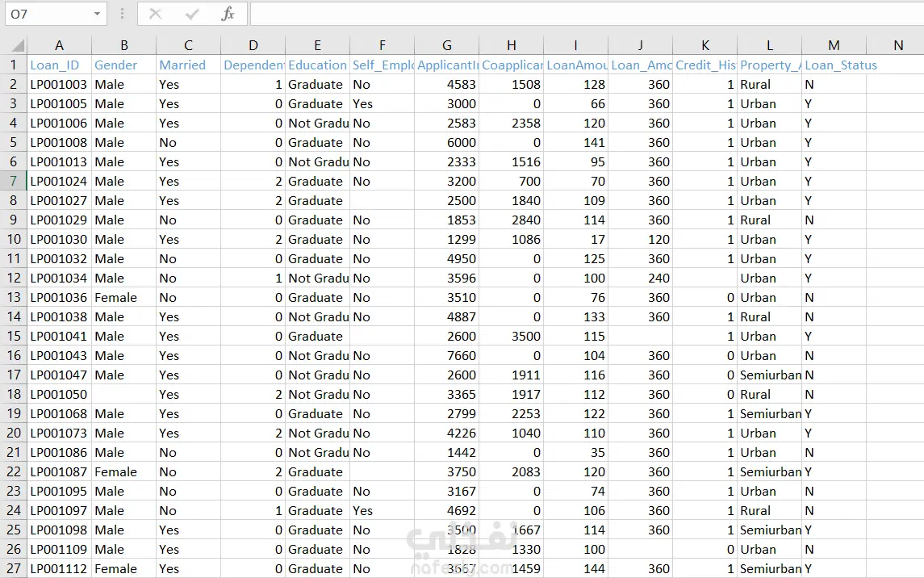924x578 pixels.
Task: Select column I header
Action: 575,45
